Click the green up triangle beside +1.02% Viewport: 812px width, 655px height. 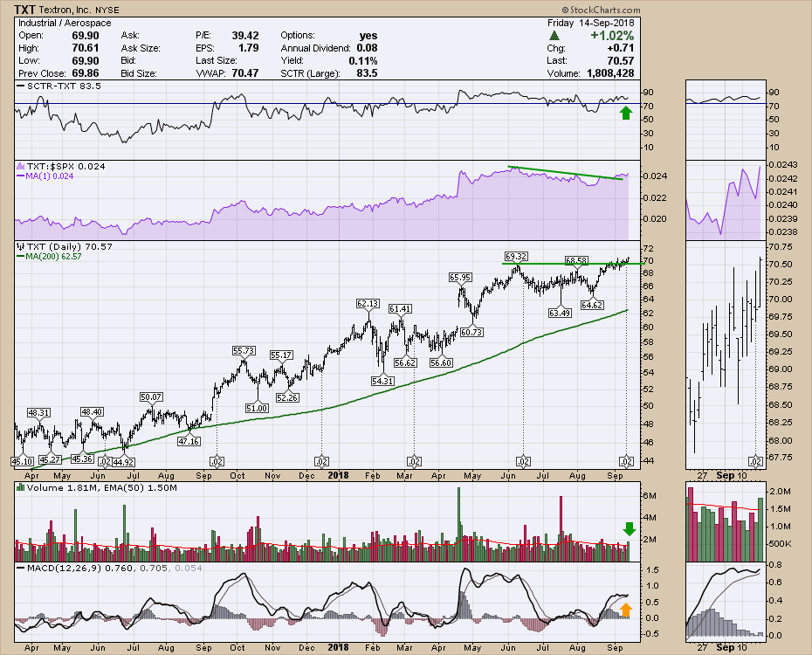(554, 35)
